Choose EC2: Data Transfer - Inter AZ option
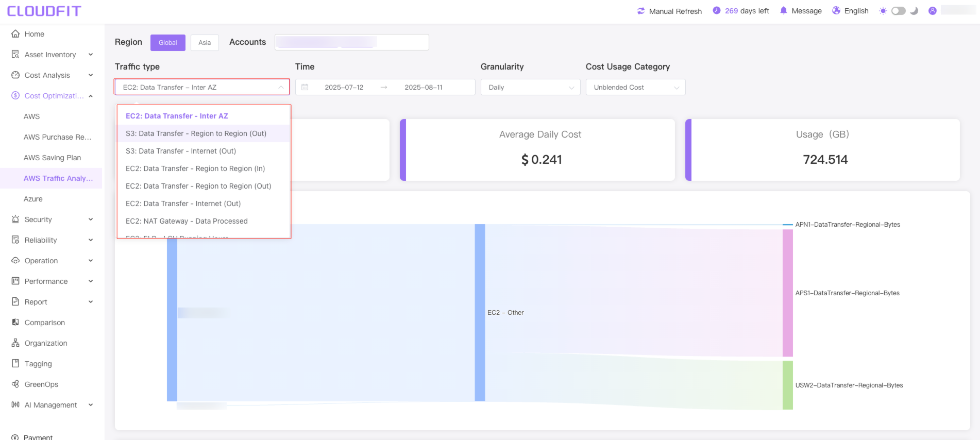The image size is (980, 440). (204, 116)
